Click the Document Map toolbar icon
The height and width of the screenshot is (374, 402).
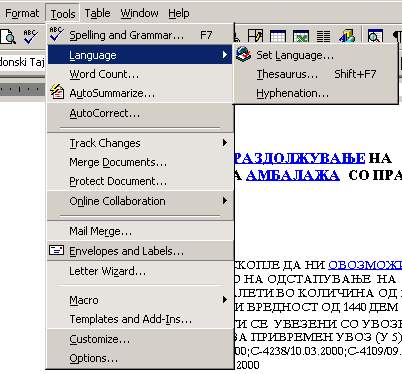pyautogui.click(x=375, y=36)
